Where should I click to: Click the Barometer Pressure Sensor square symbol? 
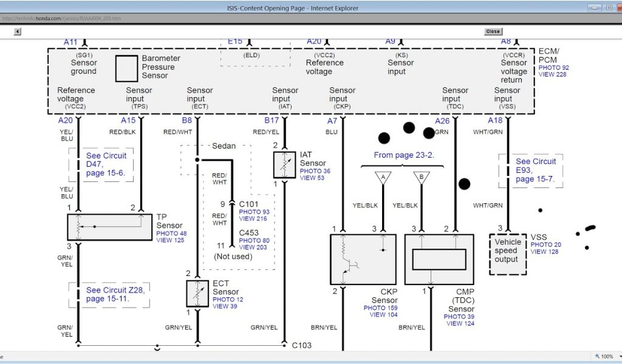(126, 69)
